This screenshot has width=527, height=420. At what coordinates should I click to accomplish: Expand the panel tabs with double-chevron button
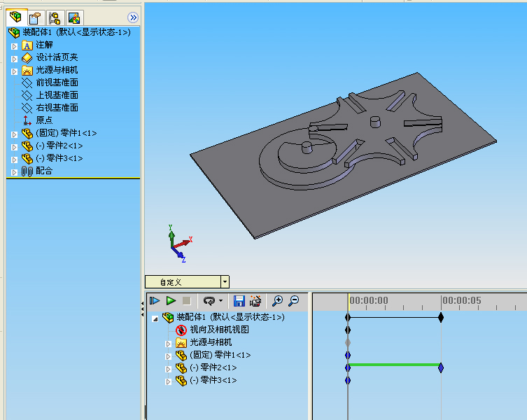(133, 17)
